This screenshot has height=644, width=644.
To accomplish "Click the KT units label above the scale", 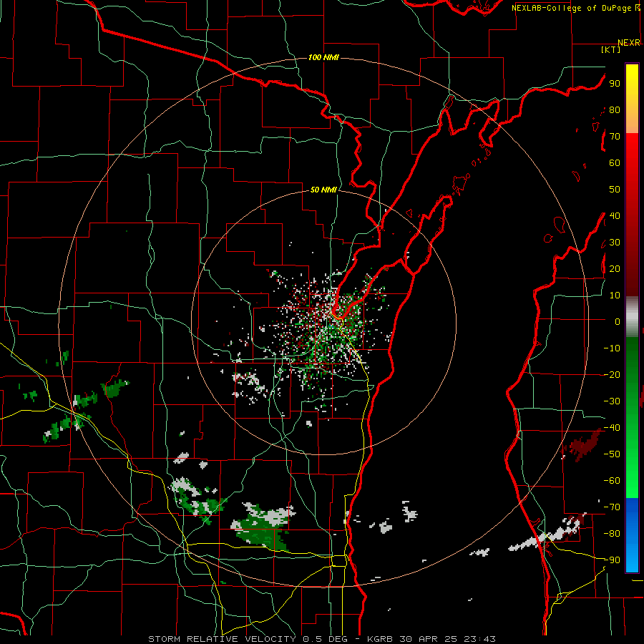I will point(611,49).
